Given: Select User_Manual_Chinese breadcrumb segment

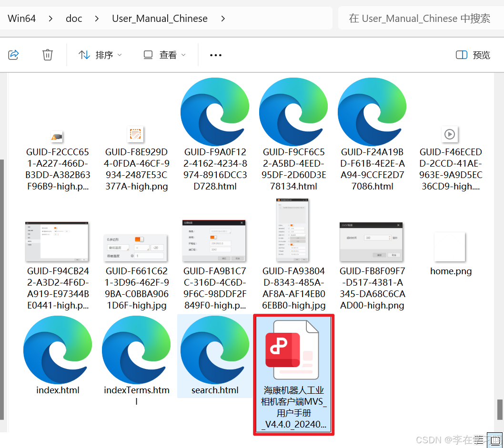Looking at the screenshot, I should click(x=160, y=18).
